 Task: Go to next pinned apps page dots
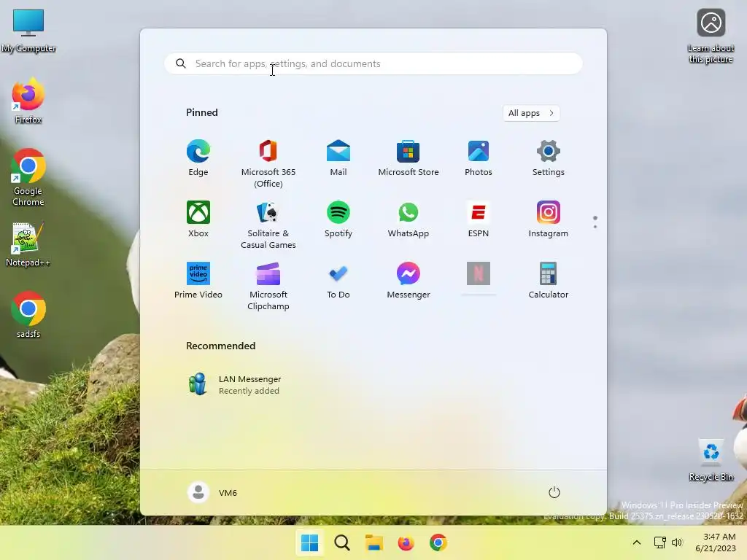595,222
